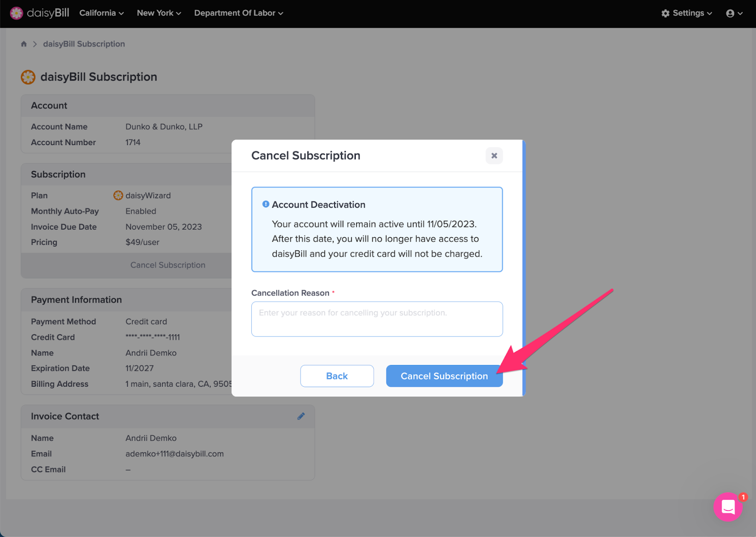Click the ademko+111@daisybill.com email
The width and height of the screenshot is (756, 537).
tap(174, 454)
